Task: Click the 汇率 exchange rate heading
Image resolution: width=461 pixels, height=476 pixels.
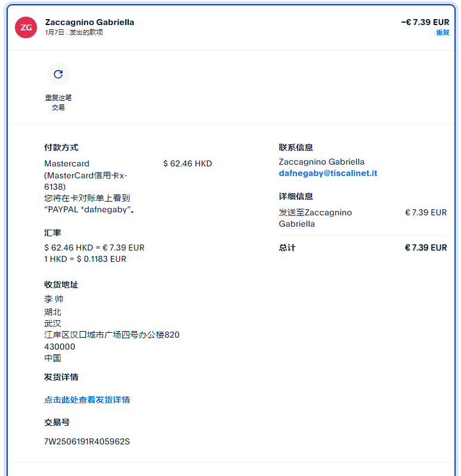Action: [52, 233]
